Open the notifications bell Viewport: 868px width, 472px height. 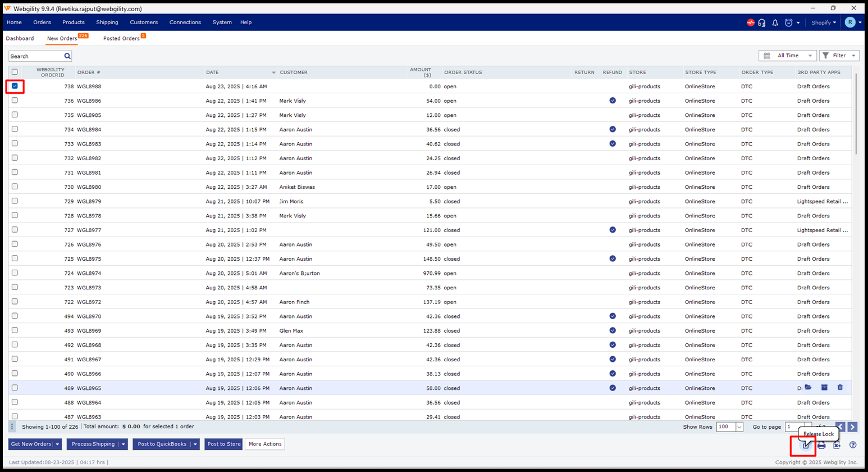click(775, 22)
